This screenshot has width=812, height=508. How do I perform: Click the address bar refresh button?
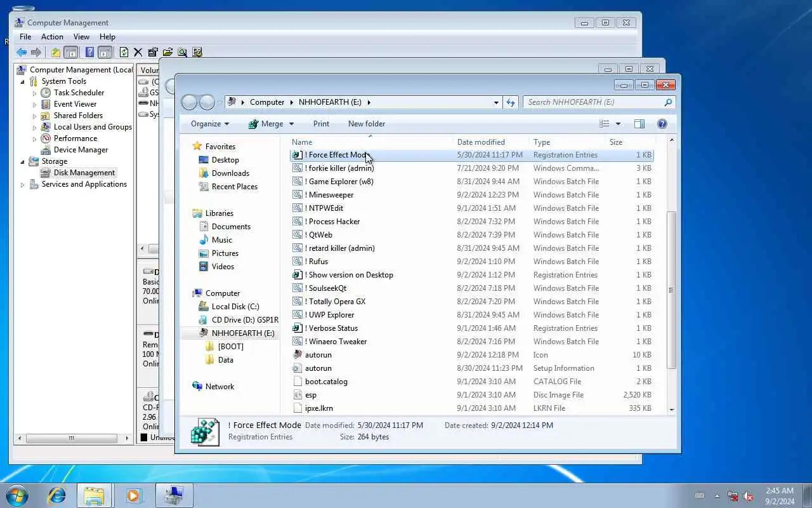[x=511, y=102]
